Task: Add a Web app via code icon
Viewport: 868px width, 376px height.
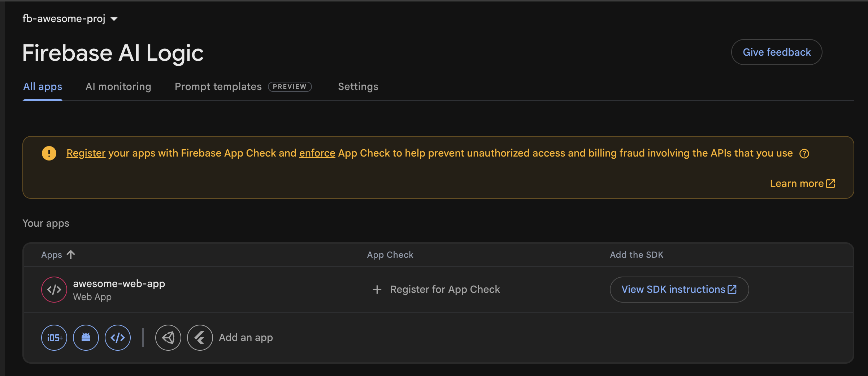Action: (x=118, y=338)
